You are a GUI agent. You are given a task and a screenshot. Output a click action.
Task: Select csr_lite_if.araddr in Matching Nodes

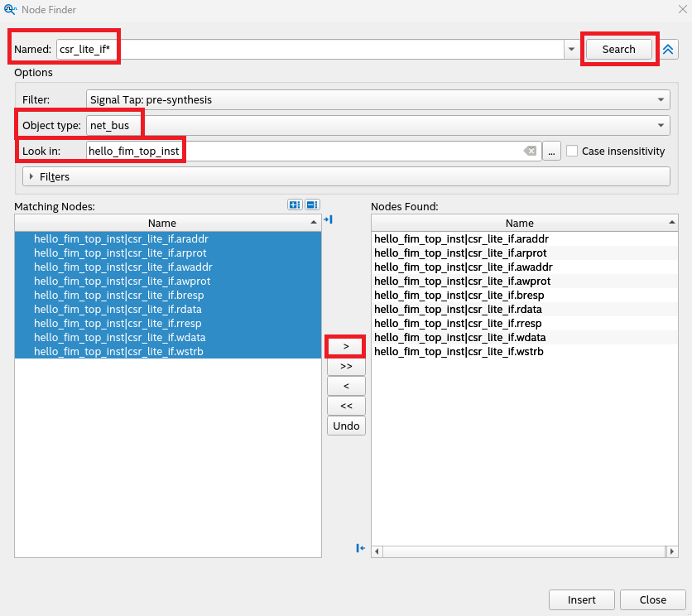[168, 239]
